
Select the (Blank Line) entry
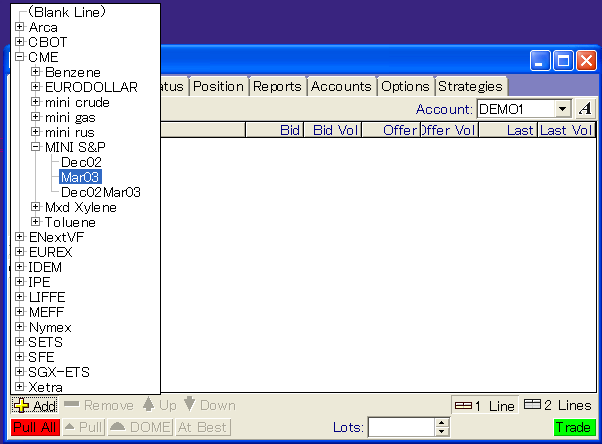(67, 12)
